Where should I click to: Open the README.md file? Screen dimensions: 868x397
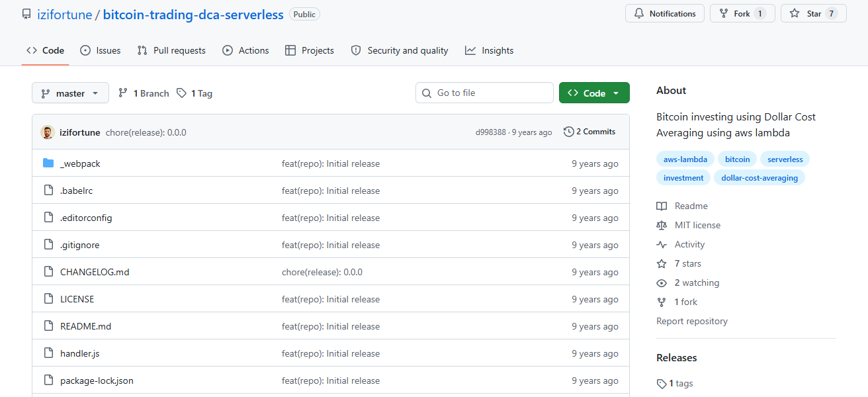tap(85, 326)
